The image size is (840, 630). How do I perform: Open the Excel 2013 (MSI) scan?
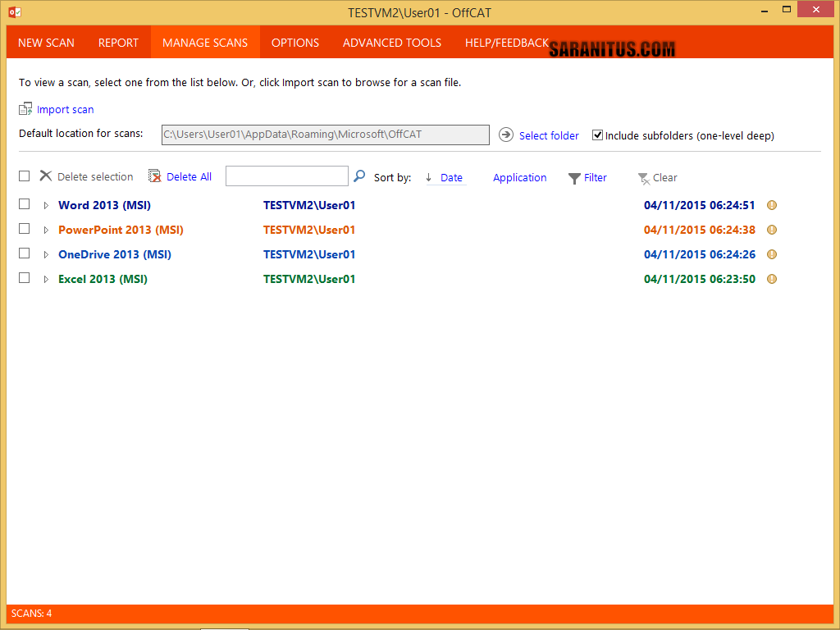[103, 279]
